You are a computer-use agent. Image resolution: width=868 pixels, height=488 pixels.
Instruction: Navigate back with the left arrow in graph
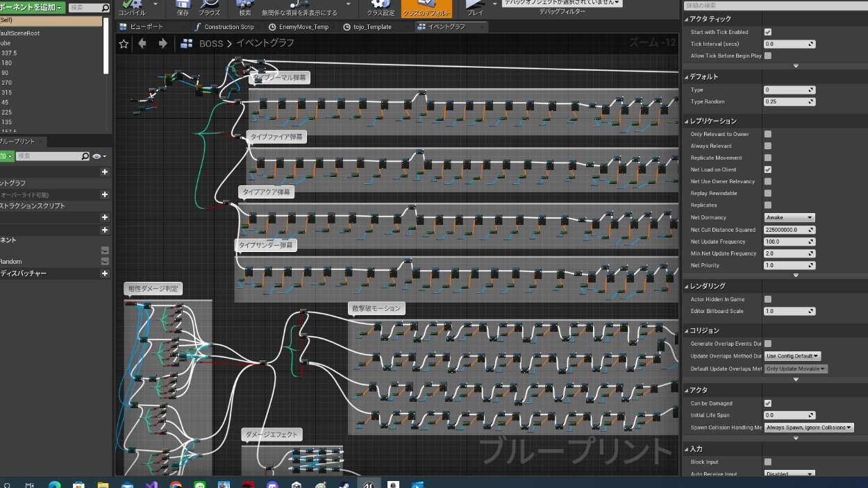[x=142, y=44]
